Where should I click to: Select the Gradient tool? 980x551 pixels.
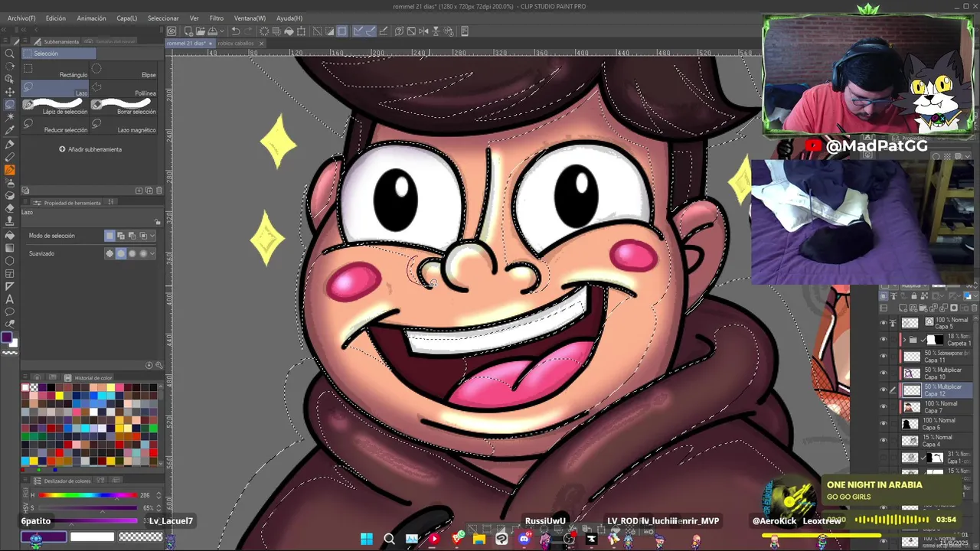[x=9, y=248]
